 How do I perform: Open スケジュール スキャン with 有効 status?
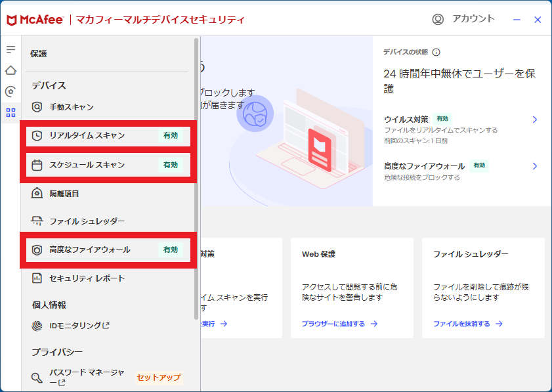108,165
